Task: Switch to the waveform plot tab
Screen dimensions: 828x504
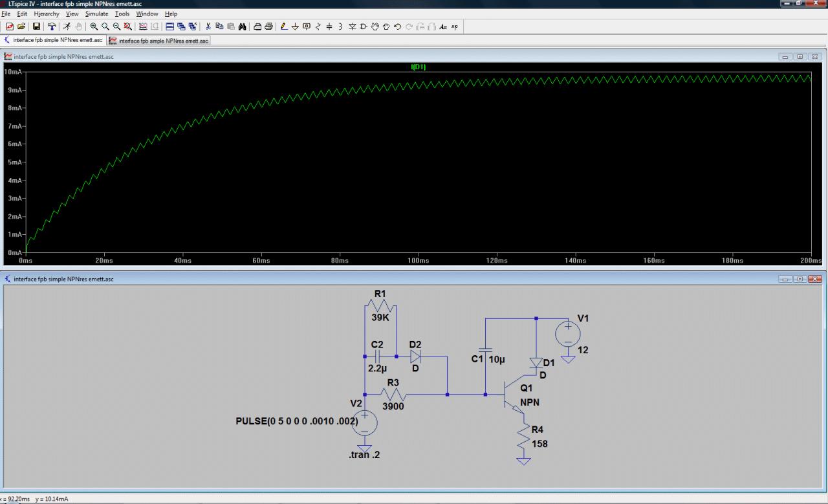Action: (x=159, y=40)
